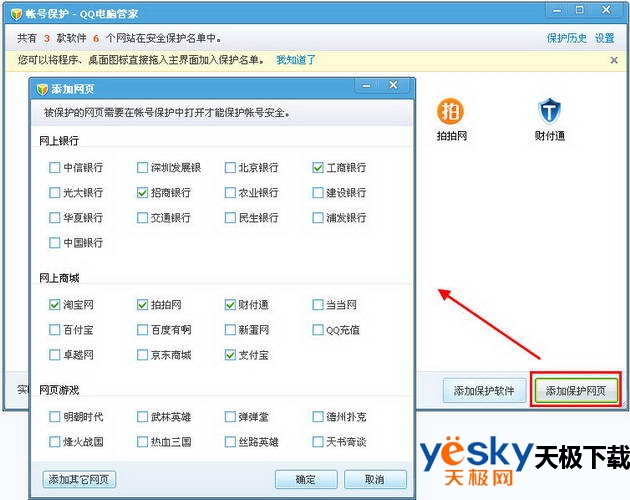Uncheck the 拍拍网 checkbox in dialog
Image resolution: width=630 pixels, height=500 pixels.
tap(142, 305)
